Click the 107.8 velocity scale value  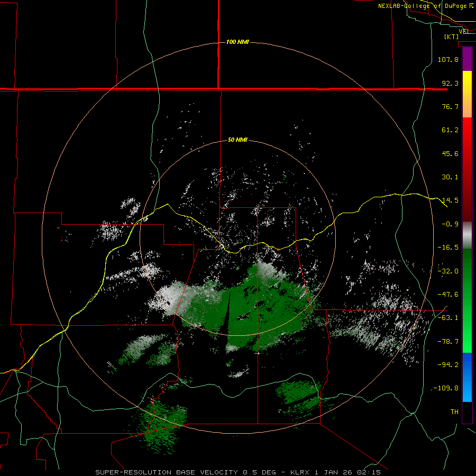(448, 59)
